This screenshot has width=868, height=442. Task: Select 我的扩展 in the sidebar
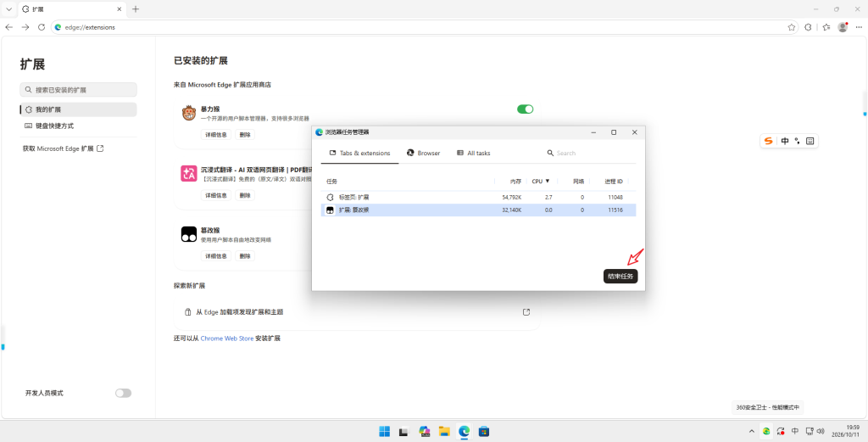78,109
